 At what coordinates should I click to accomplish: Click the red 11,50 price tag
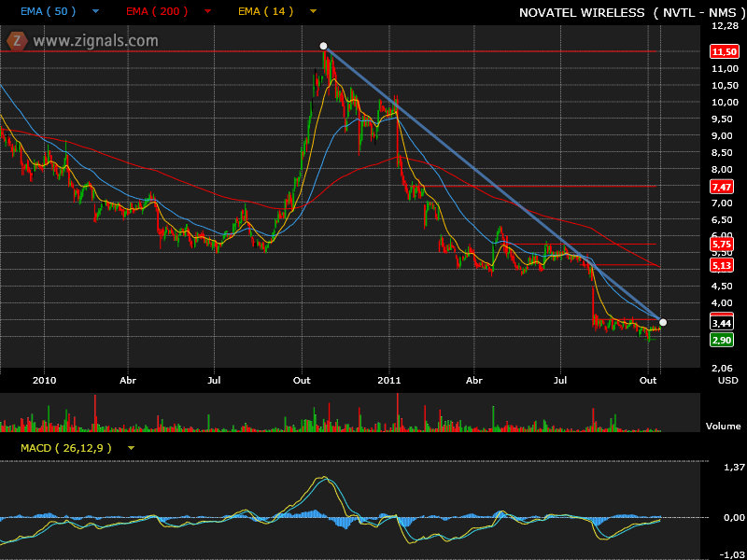[724, 51]
